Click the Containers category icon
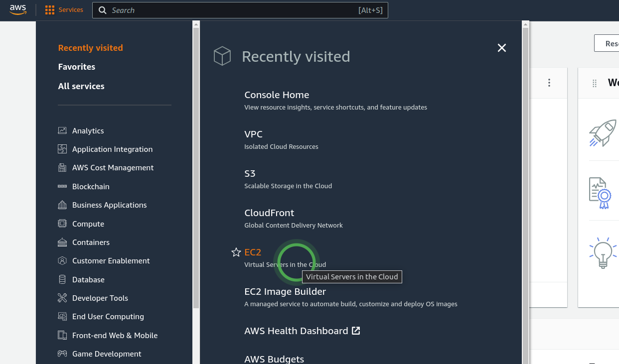This screenshot has height=364, width=619. click(62, 242)
